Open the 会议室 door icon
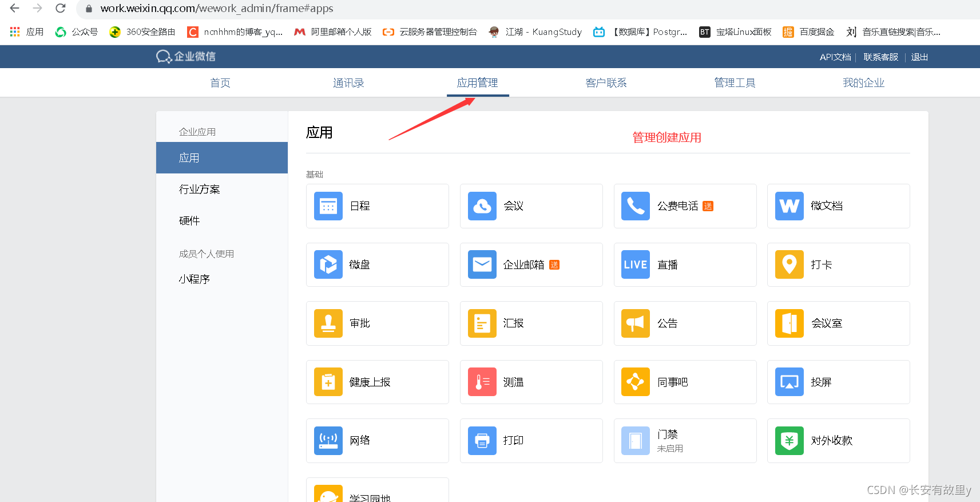The image size is (980, 502). [789, 323]
